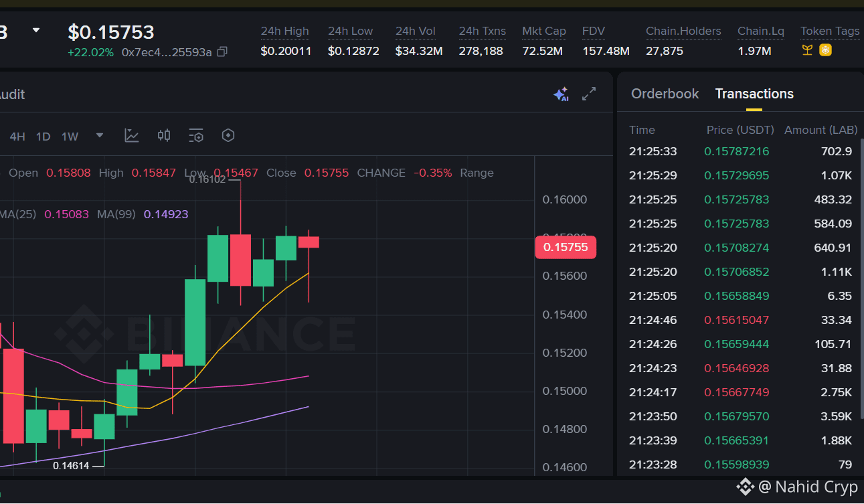
Task: Click price 0.15729695 in transactions
Action: click(736, 175)
